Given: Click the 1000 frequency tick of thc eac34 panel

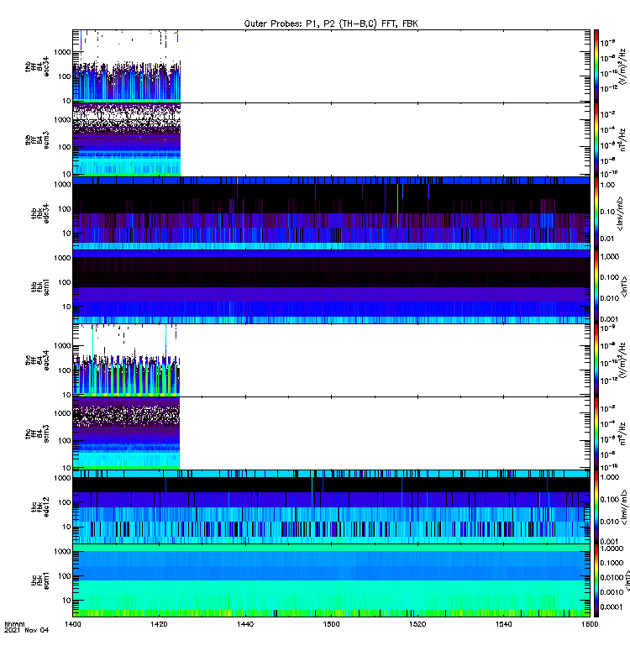Looking at the screenshot, I should [x=62, y=346].
